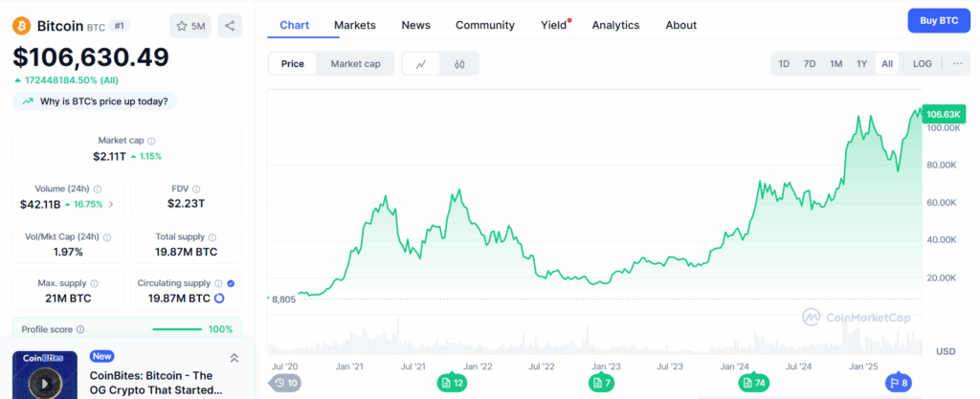Screen dimensions: 980x399
Task: Toggle LOG scale on chart
Action: point(922,64)
